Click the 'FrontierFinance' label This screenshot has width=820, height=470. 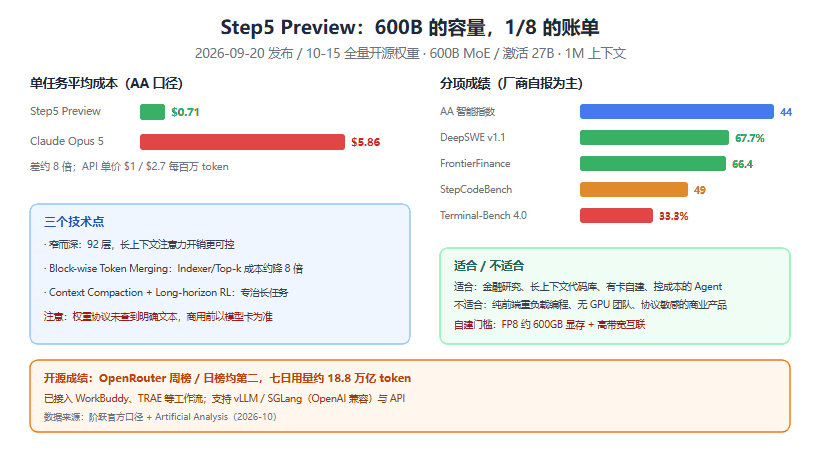[x=475, y=164]
